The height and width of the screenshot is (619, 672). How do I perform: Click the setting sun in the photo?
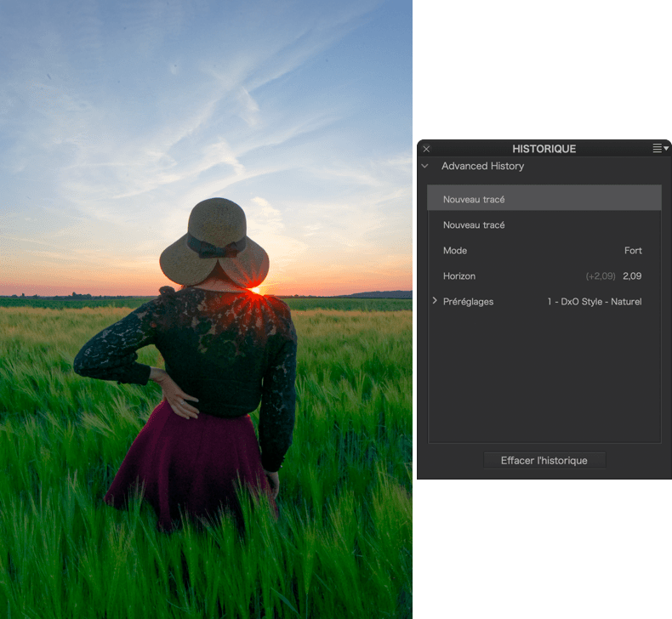pos(256,290)
